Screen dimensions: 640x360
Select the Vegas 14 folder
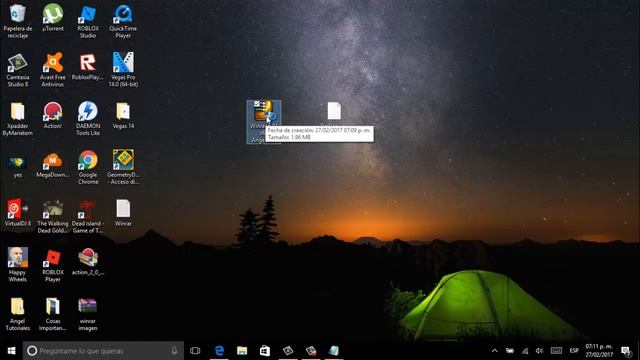(123, 115)
